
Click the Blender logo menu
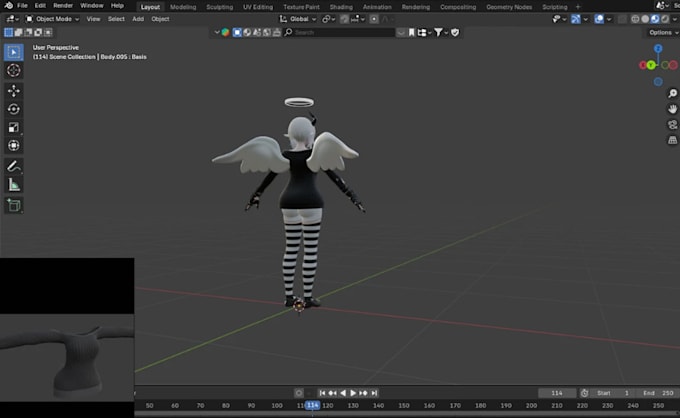tap(8, 6)
